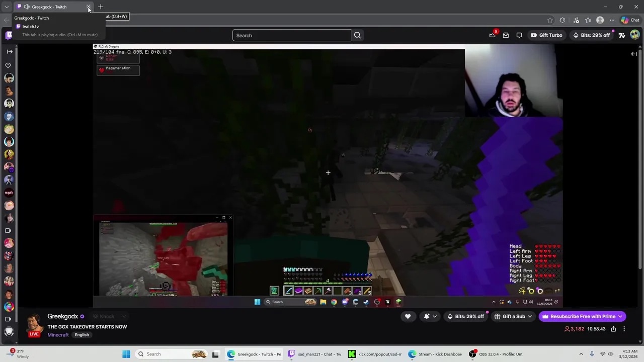Open a new browser tab
The height and width of the screenshot is (362, 644).
pyautogui.click(x=100, y=7)
